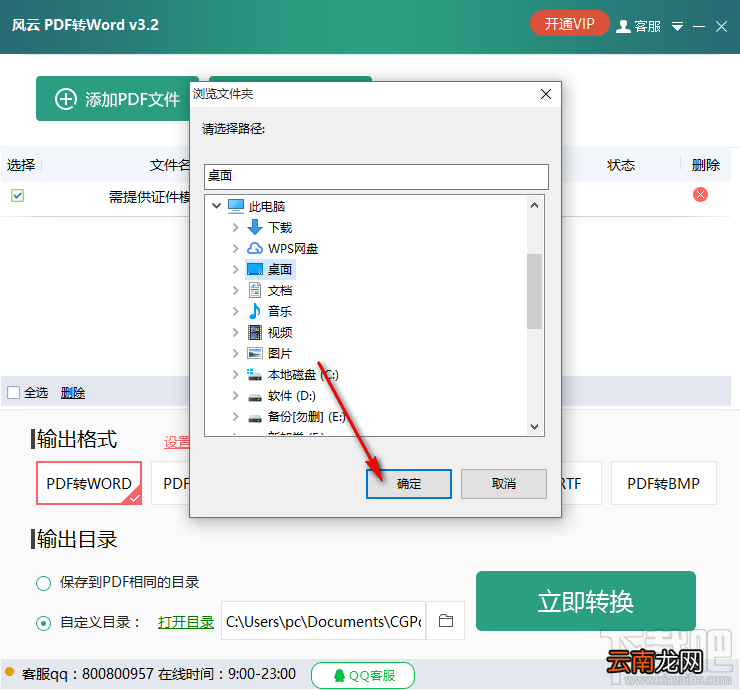740x690 pixels.
Task: Expand the 备份[勿删] (E:) drive node
Action: point(235,416)
